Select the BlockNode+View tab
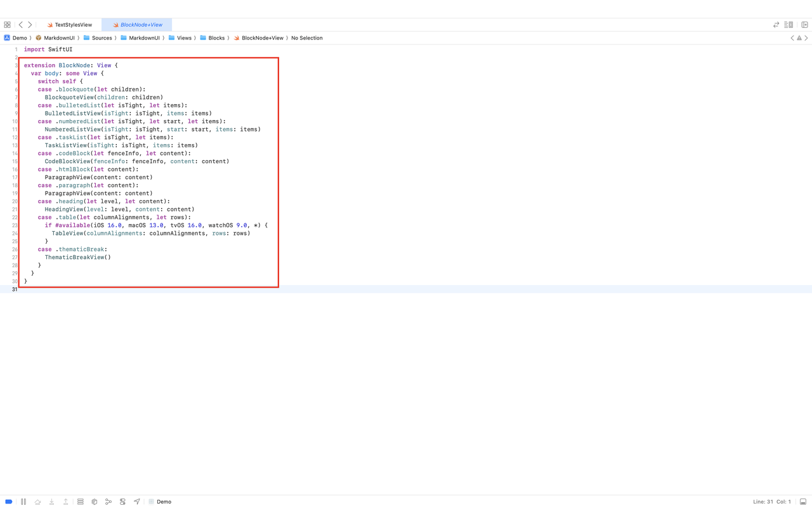The width and height of the screenshot is (812, 508). click(137, 25)
